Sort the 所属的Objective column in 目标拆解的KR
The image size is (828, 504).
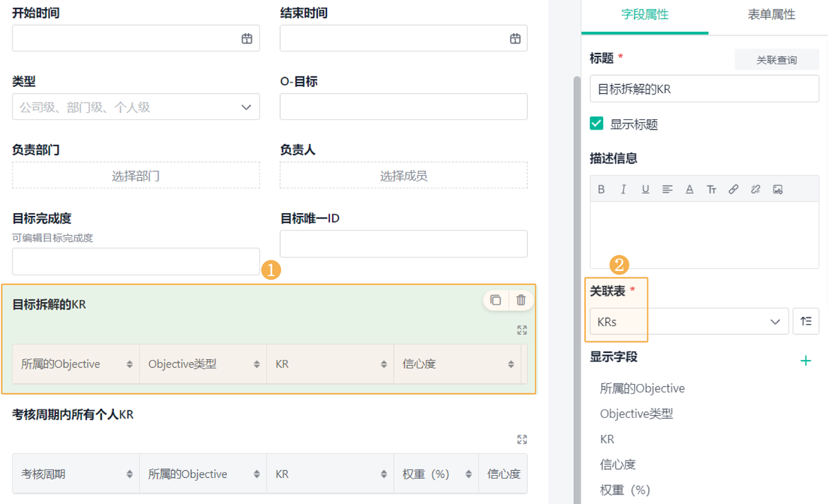(x=129, y=364)
